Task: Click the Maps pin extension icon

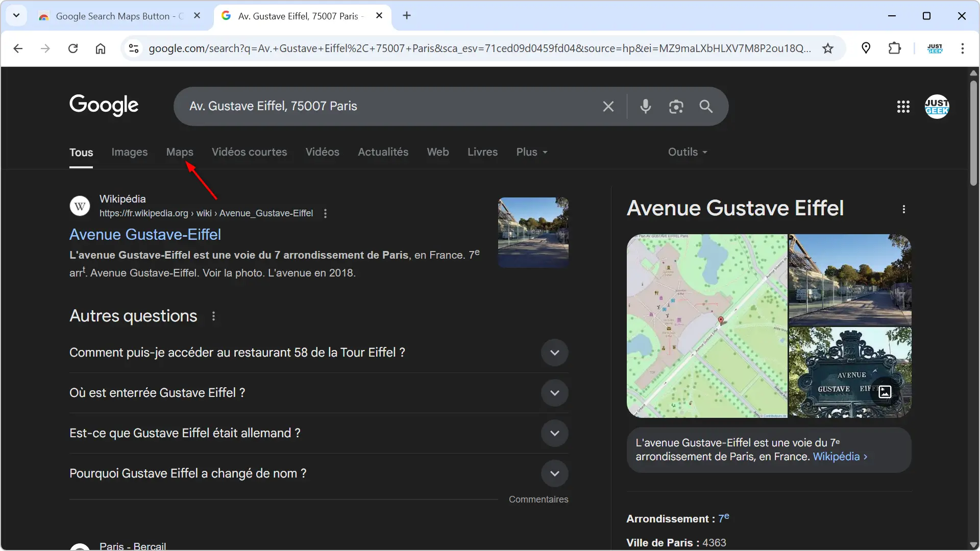Action: tap(866, 48)
